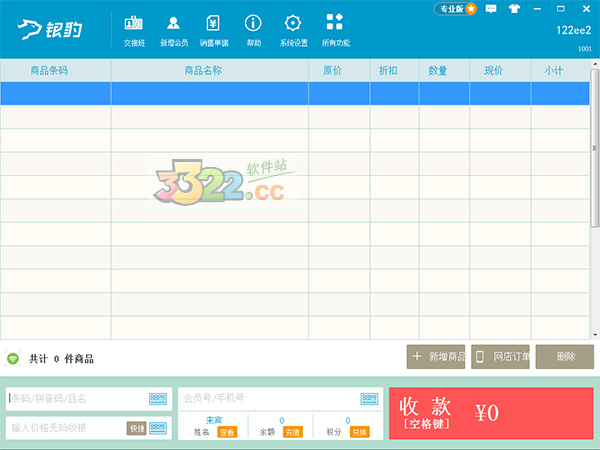Click the 共计 0 件商品 total text
The height and width of the screenshot is (450, 600).
[62, 359]
